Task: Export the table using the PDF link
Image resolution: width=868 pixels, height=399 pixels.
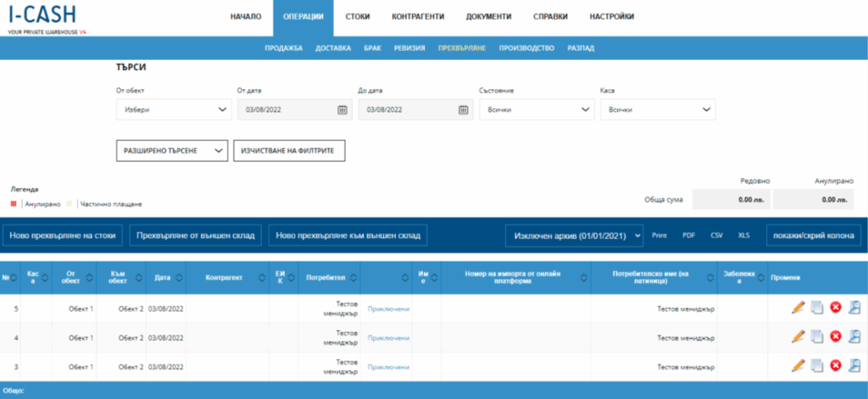Action: click(x=689, y=235)
